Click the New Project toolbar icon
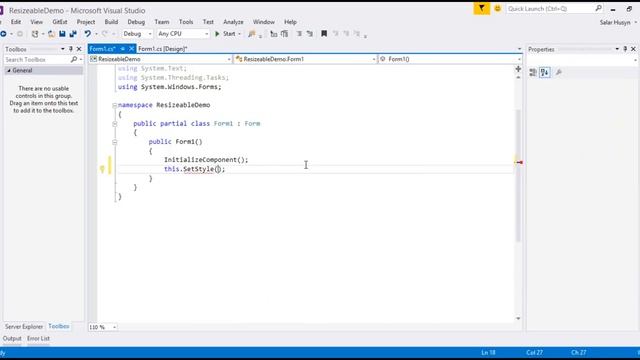 (35, 34)
